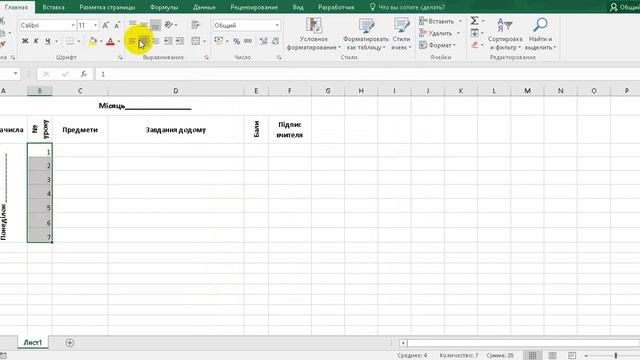The image size is (640, 360).
Task: Open the borders dropdown arrow
Action: tap(79, 41)
